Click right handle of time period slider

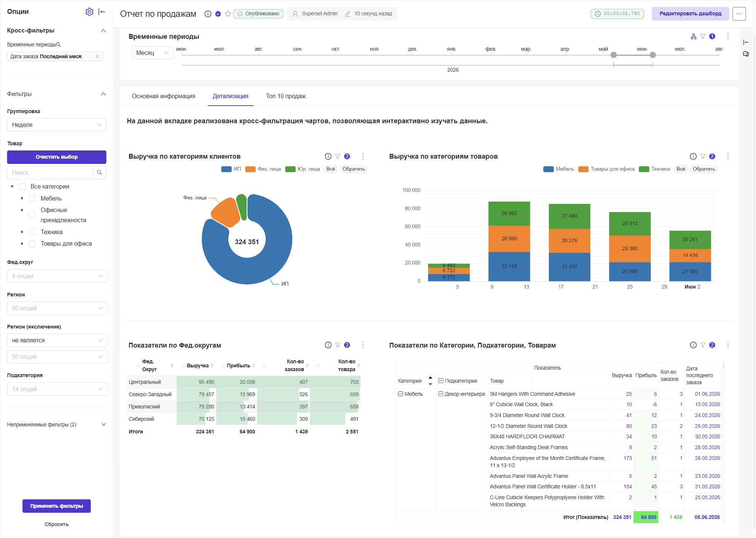[653, 55]
